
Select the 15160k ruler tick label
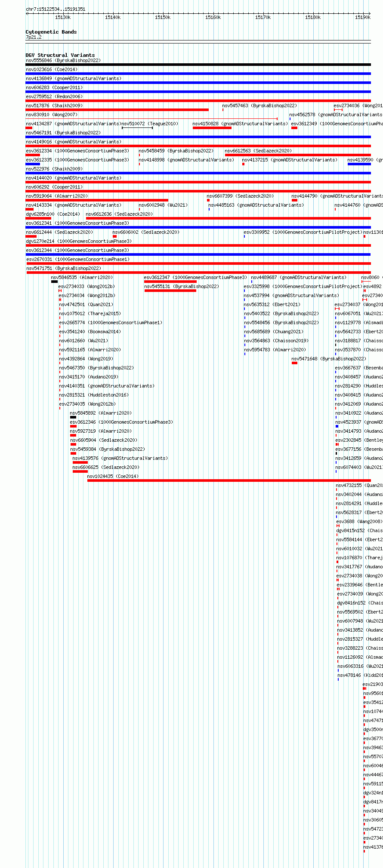click(x=213, y=17)
